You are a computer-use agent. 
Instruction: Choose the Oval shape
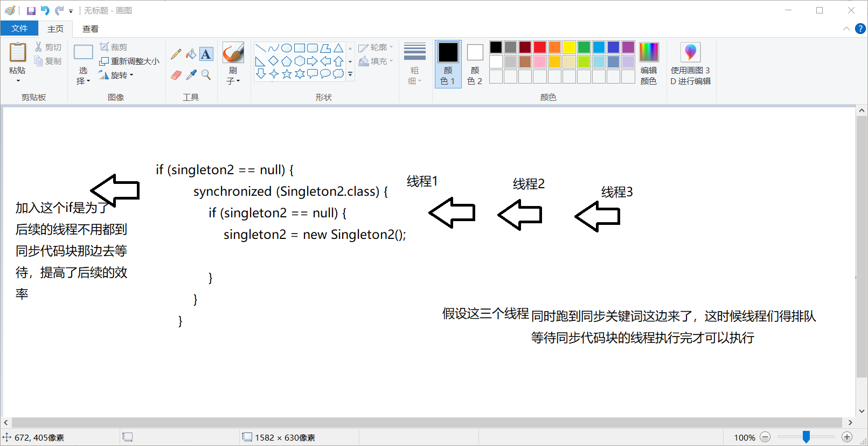(x=287, y=48)
